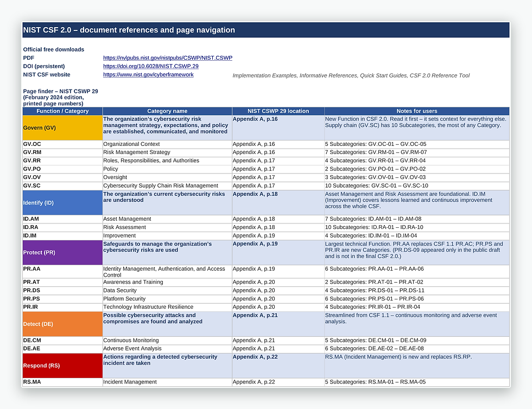Select the PR.AA row code cell

click(x=62, y=272)
